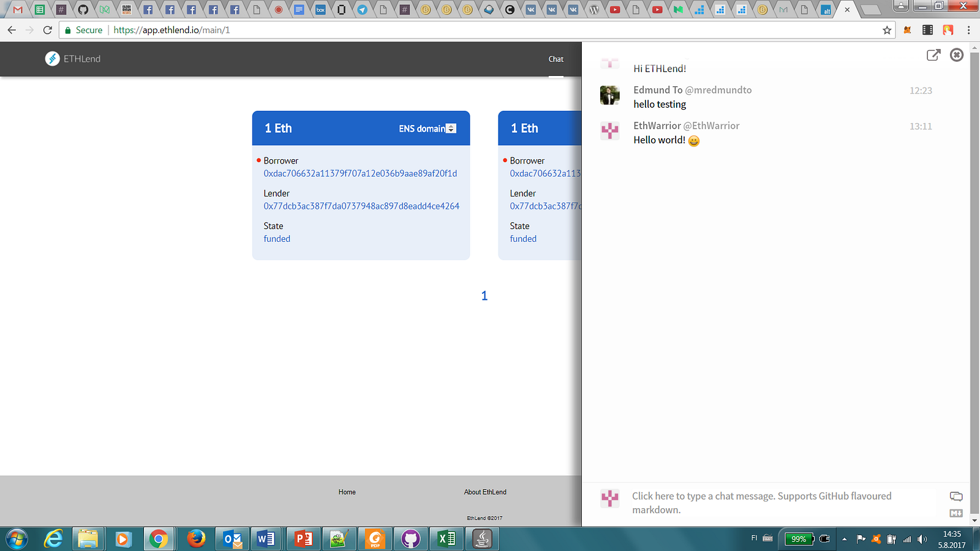Switch to Chrome in the taskbar
The height and width of the screenshot is (551, 980).
point(159,539)
